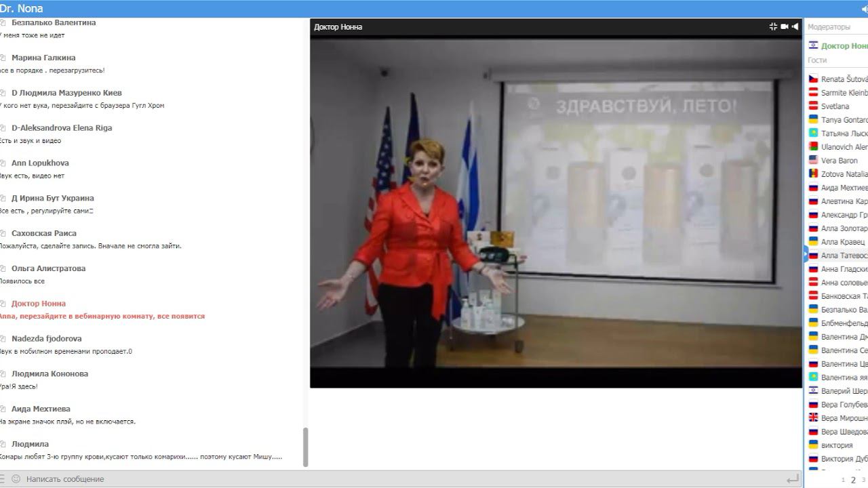Click the Ukraine flag beside Tanya Gontar
This screenshot has width=868, height=488.
tap(813, 120)
